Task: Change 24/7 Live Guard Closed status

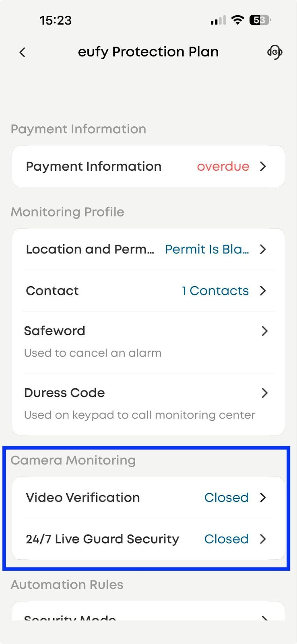Action: pyautogui.click(x=226, y=539)
